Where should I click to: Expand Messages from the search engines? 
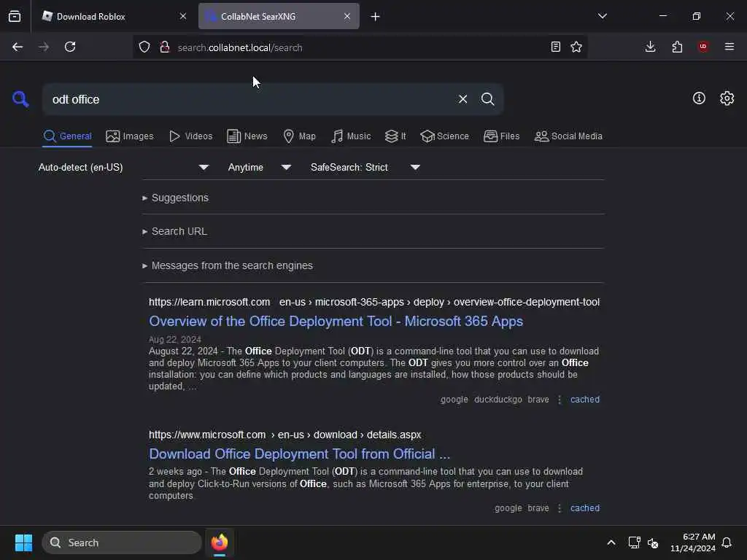[228, 265]
